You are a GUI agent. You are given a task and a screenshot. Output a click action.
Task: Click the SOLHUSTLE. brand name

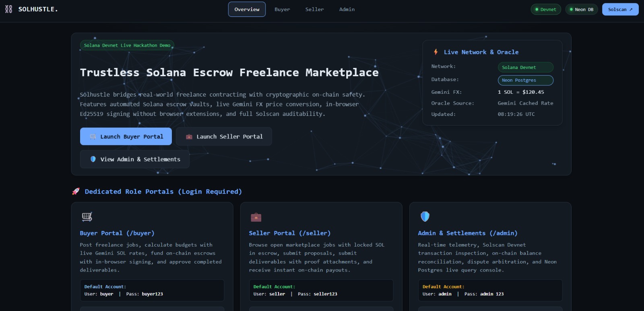pos(38,9)
